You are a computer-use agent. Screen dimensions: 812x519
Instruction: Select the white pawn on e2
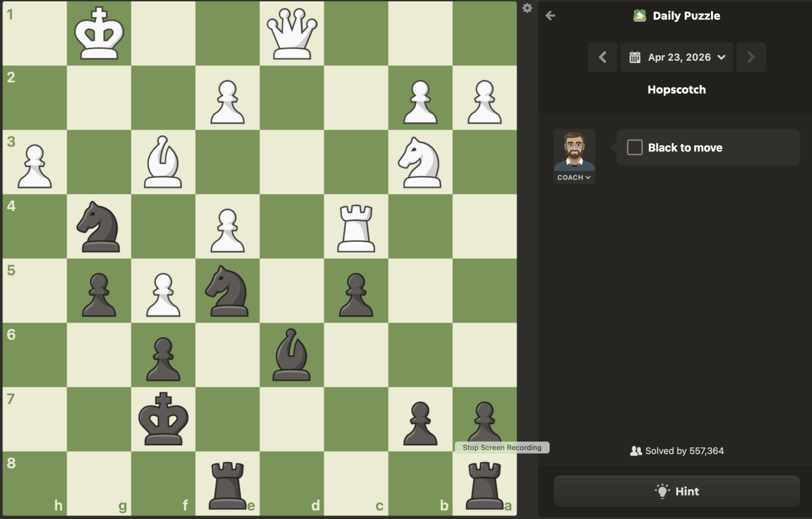tap(228, 102)
